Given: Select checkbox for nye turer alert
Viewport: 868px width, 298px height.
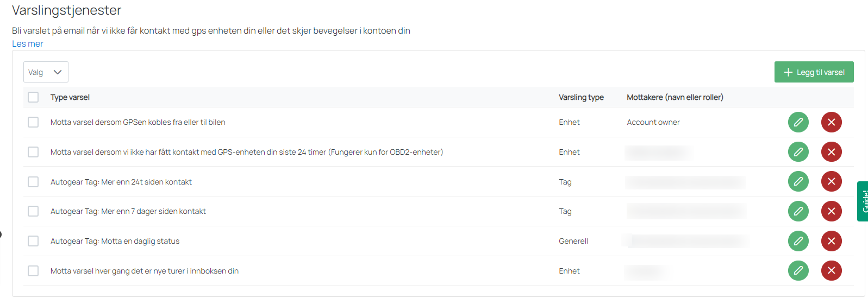Looking at the screenshot, I should (x=33, y=271).
